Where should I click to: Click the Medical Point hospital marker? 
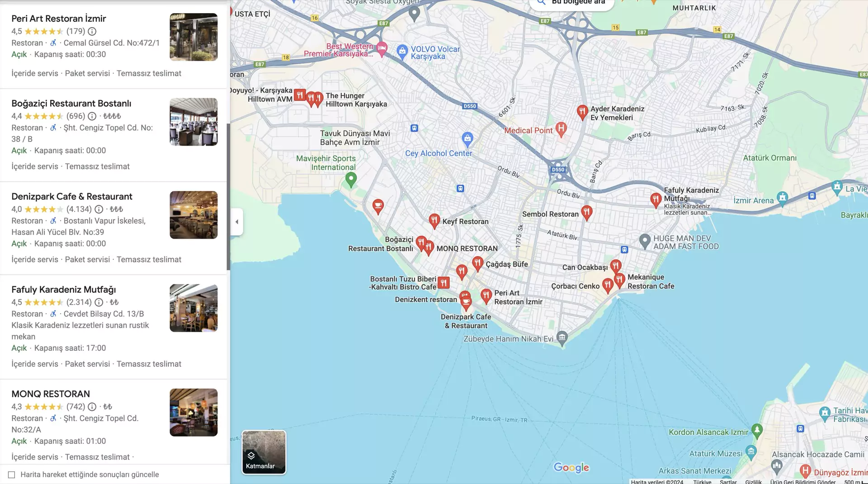point(561,130)
